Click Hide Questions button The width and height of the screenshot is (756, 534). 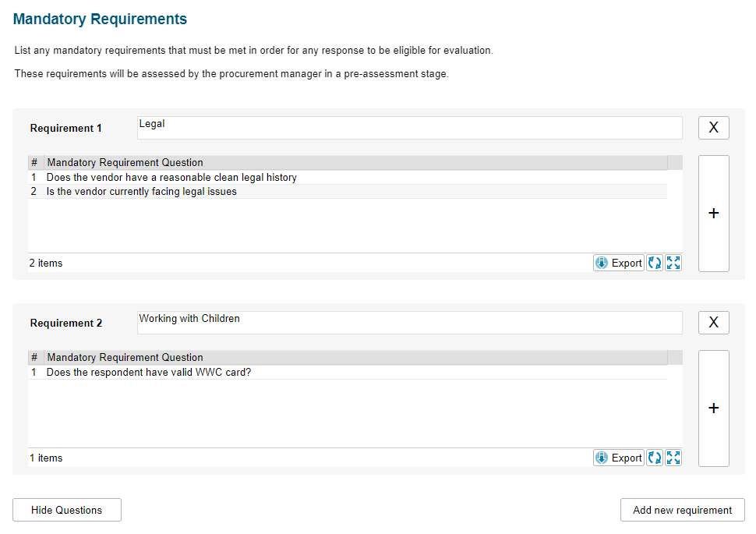pyautogui.click(x=67, y=510)
